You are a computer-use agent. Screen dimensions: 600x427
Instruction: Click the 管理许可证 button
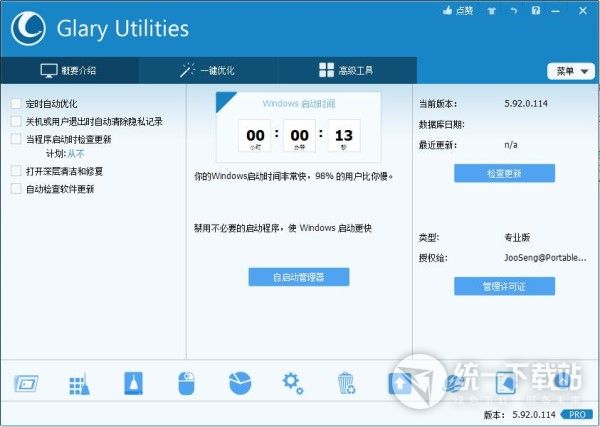[x=504, y=286]
